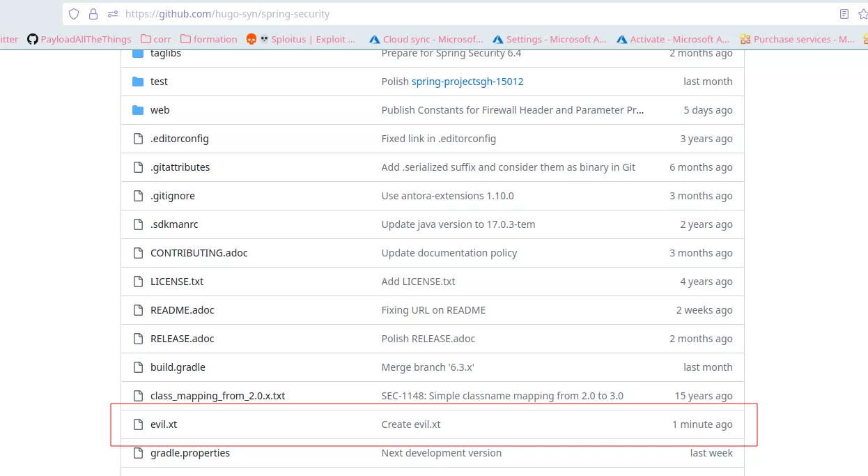The image size is (868, 476).
Task: Open commit 'Fixing URL on README'
Action: pos(434,310)
